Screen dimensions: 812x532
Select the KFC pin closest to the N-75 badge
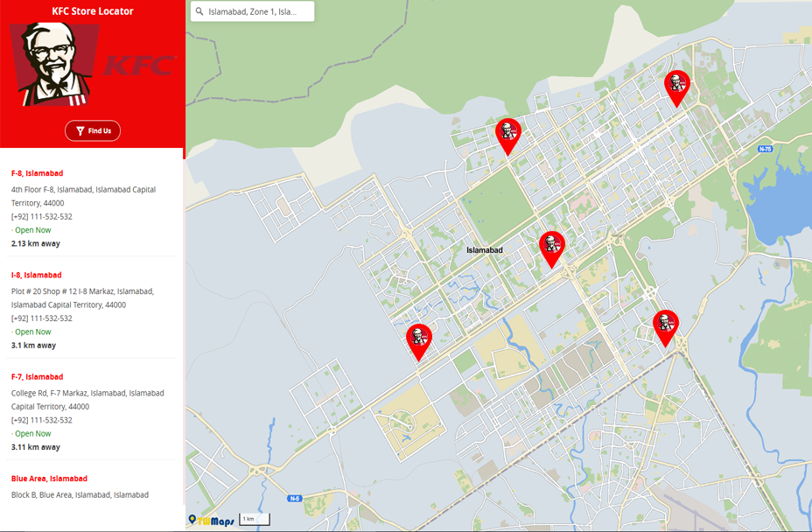[676, 86]
